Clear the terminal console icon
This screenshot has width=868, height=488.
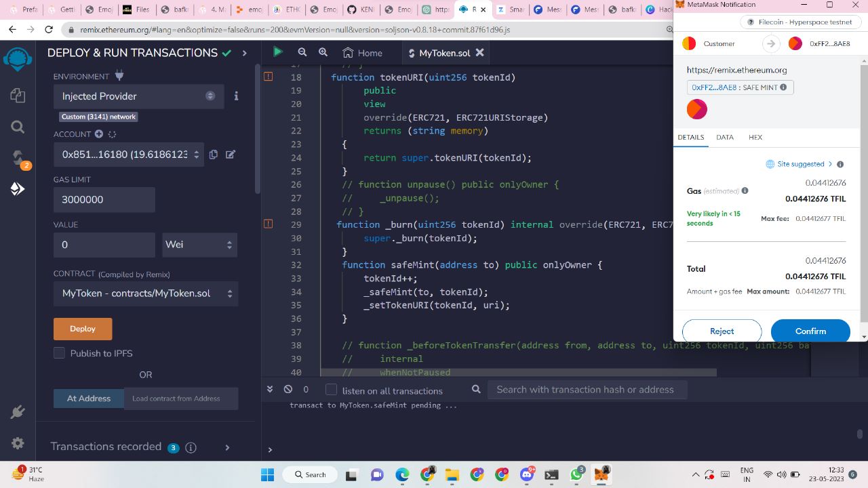(288, 390)
